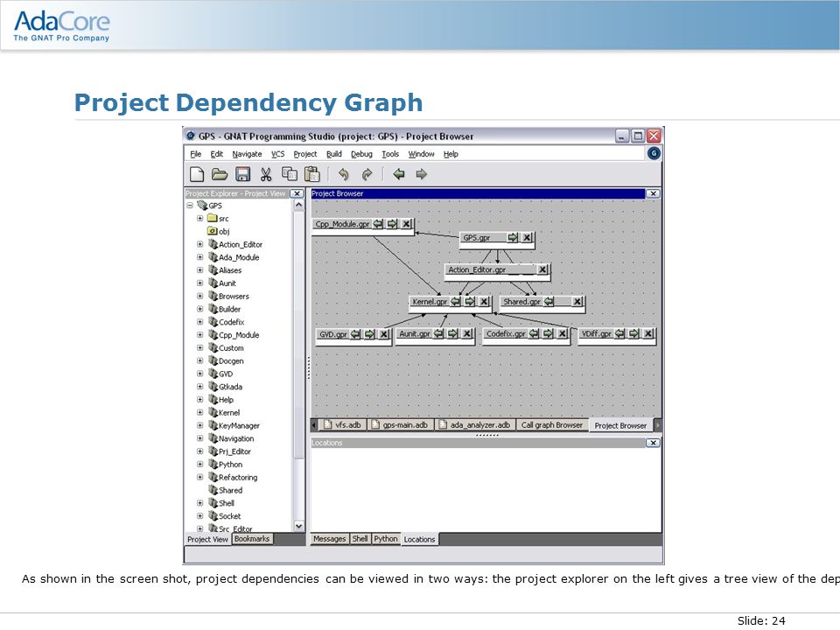Click the green Back arrow in toolbar
The height and width of the screenshot is (630, 840).
click(399, 174)
